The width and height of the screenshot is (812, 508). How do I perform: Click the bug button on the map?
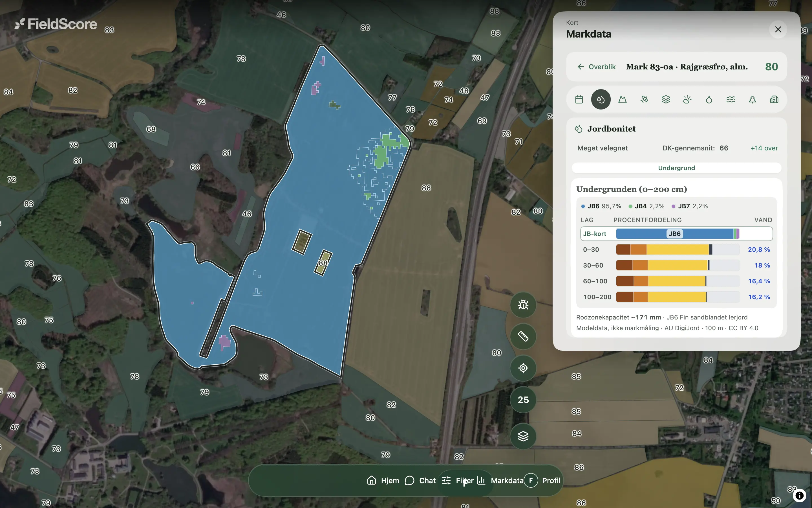pyautogui.click(x=523, y=305)
